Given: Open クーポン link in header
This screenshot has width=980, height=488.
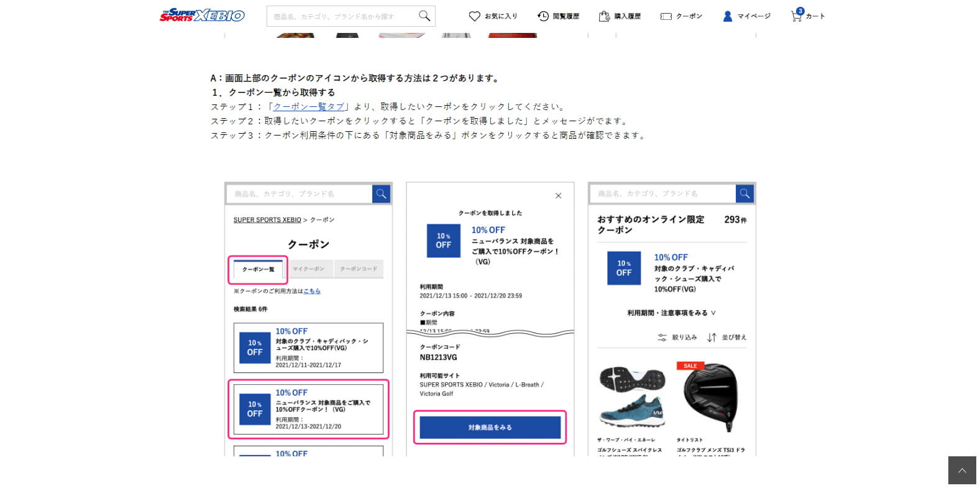Looking at the screenshot, I should click(x=689, y=16).
